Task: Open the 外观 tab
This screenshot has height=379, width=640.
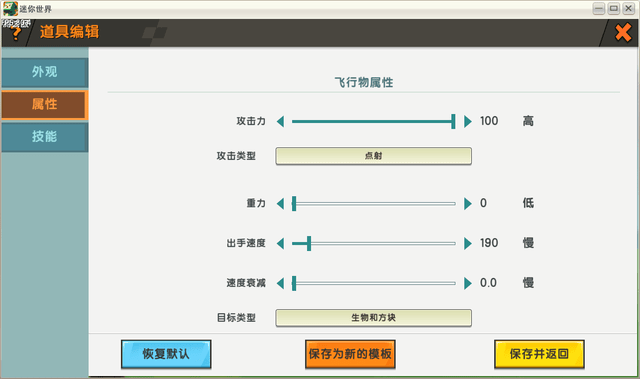Action: [44, 72]
